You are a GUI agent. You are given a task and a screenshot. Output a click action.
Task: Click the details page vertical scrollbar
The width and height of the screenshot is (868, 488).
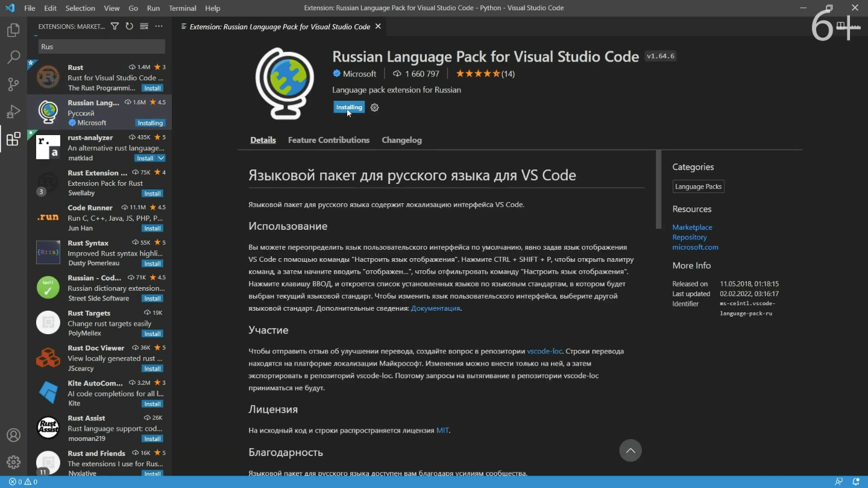pos(658,190)
